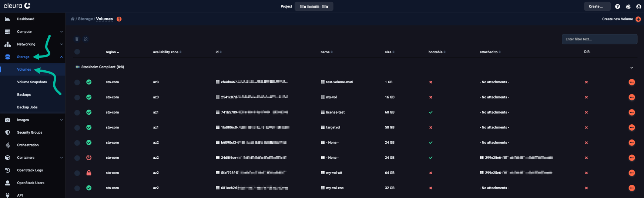Viewport: 644px width, 198px height.
Task: Click the Orchestration icon in sidebar
Action: pyautogui.click(x=7, y=145)
